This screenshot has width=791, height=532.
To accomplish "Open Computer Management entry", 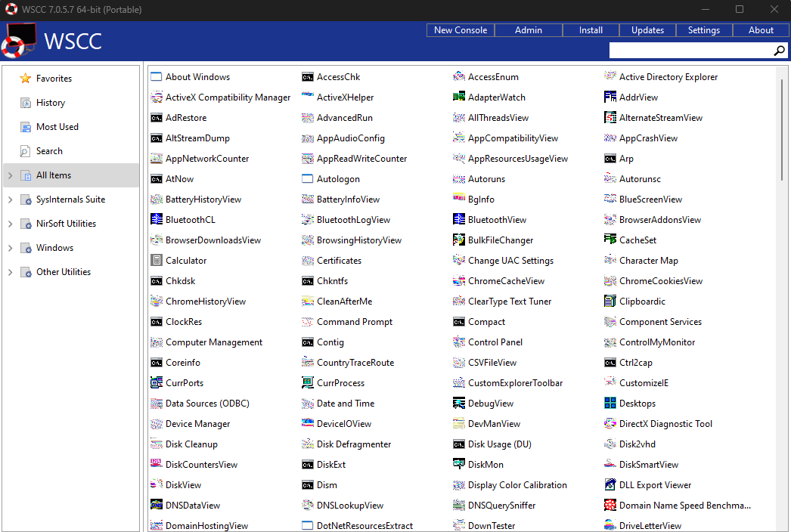I will (x=214, y=342).
